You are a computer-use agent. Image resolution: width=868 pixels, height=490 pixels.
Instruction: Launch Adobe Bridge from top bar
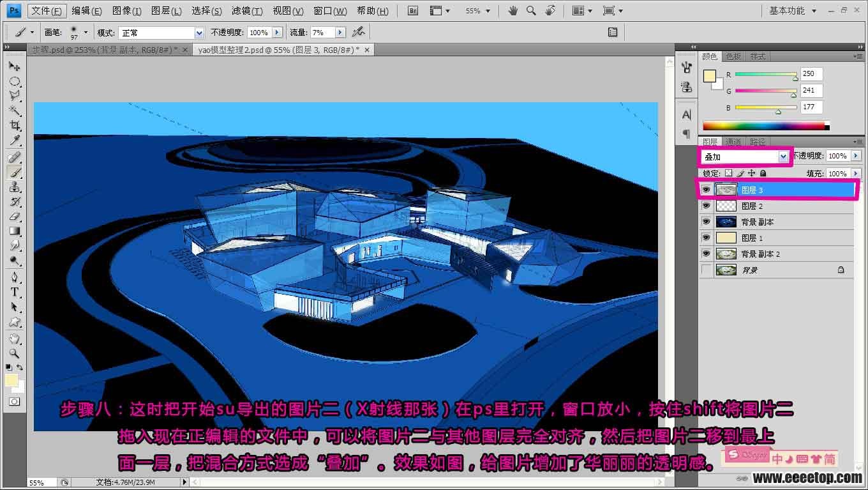click(413, 11)
